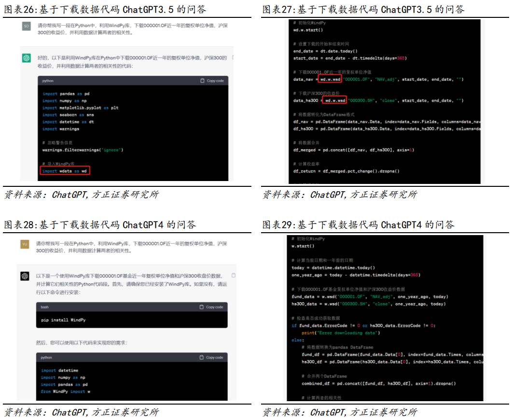Viewport: 512px width, 420px height.
Task: Select the line 'import matplotlib.pyplot as plt'
Action: pos(80,108)
